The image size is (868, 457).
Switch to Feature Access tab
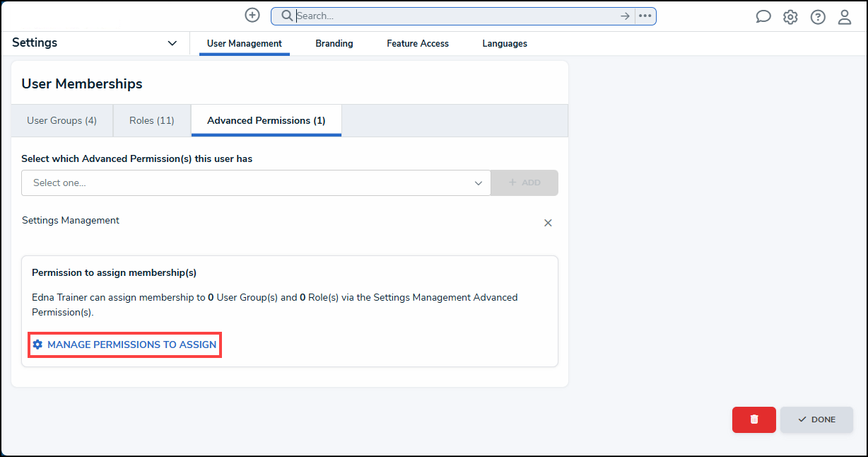[x=418, y=44]
